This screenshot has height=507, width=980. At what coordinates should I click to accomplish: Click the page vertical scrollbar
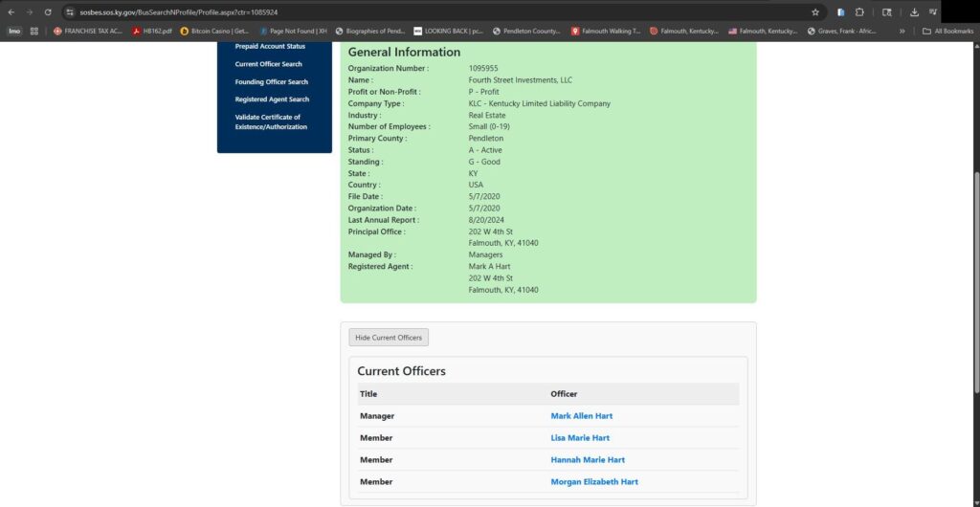click(976, 281)
